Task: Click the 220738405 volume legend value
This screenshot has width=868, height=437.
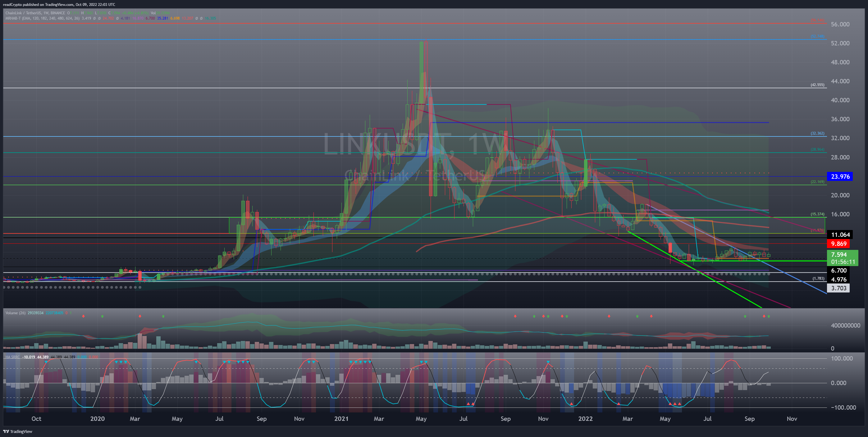Action: 55,313
